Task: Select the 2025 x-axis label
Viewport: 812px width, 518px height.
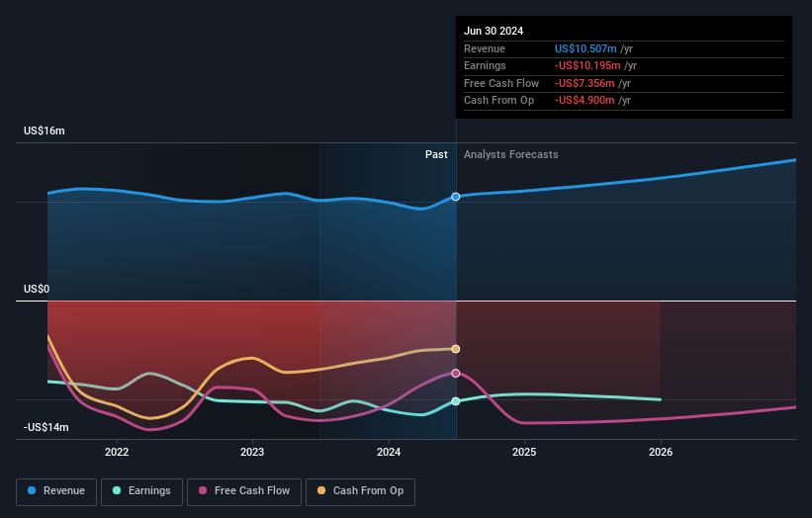Action: [x=524, y=453]
